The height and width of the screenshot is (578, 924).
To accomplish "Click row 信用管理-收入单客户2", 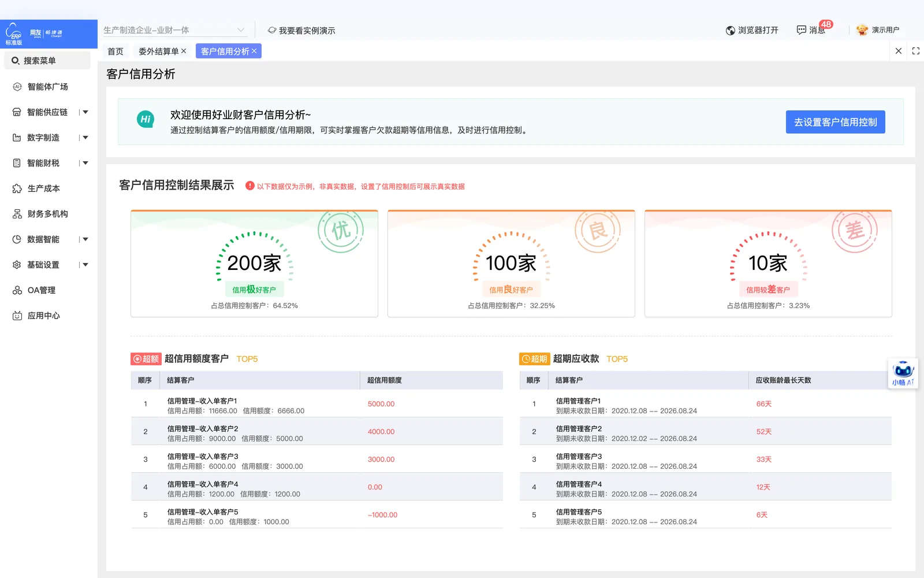I will tap(316, 431).
